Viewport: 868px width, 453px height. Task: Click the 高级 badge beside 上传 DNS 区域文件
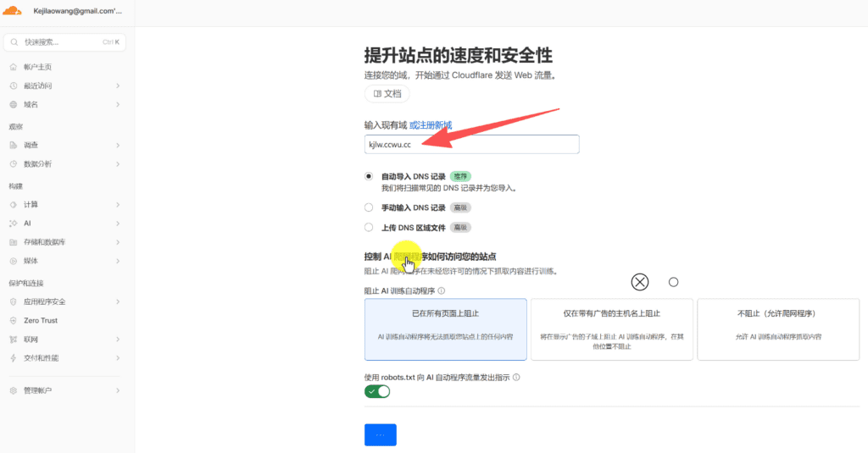coord(460,227)
